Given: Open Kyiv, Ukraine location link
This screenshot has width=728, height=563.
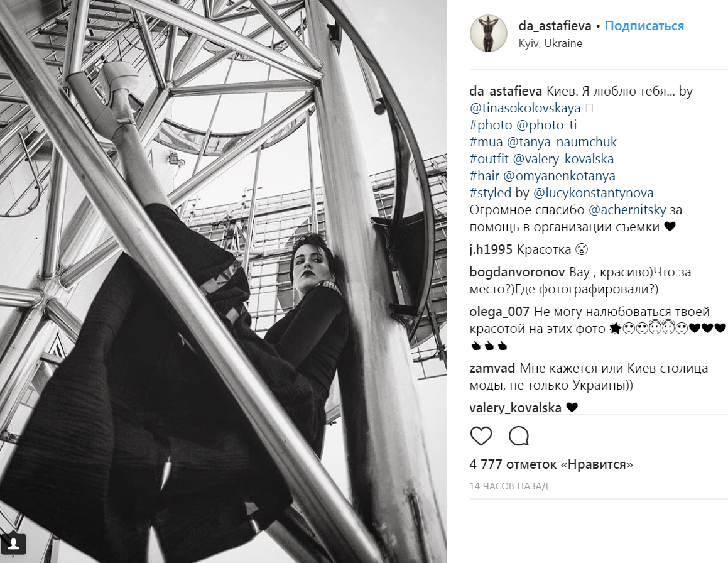Looking at the screenshot, I should click(550, 43).
